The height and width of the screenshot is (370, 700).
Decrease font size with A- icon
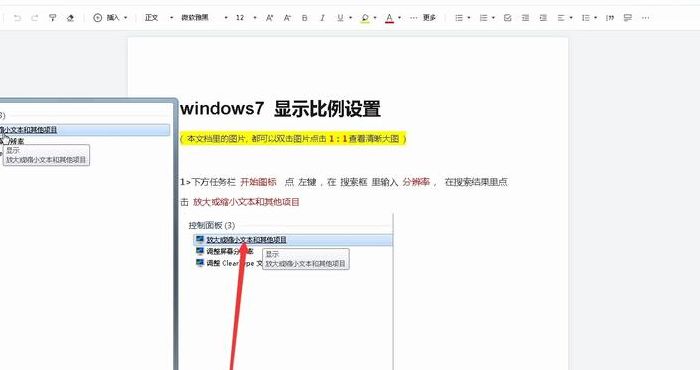tap(287, 18)
